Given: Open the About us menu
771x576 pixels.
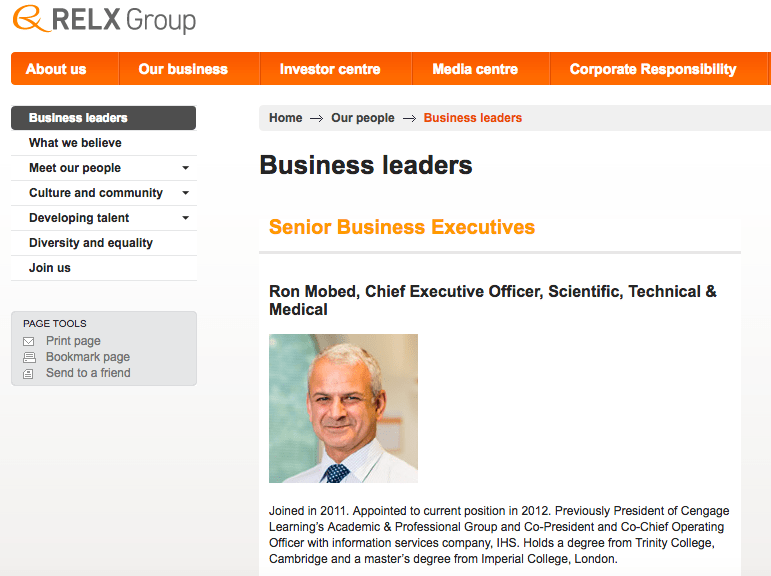Looking at the screenshot, I should [56, 69].
